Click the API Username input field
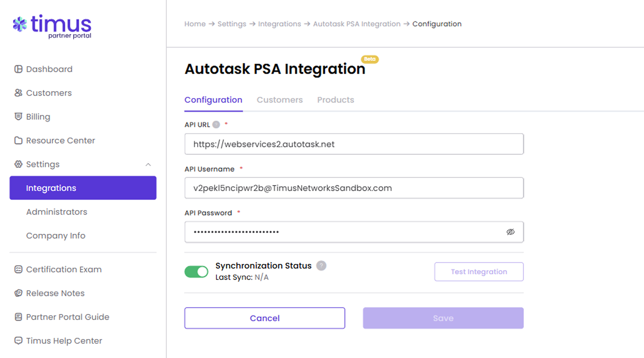Viewport: 644px width, 358px height. click(x=354, y=188)
